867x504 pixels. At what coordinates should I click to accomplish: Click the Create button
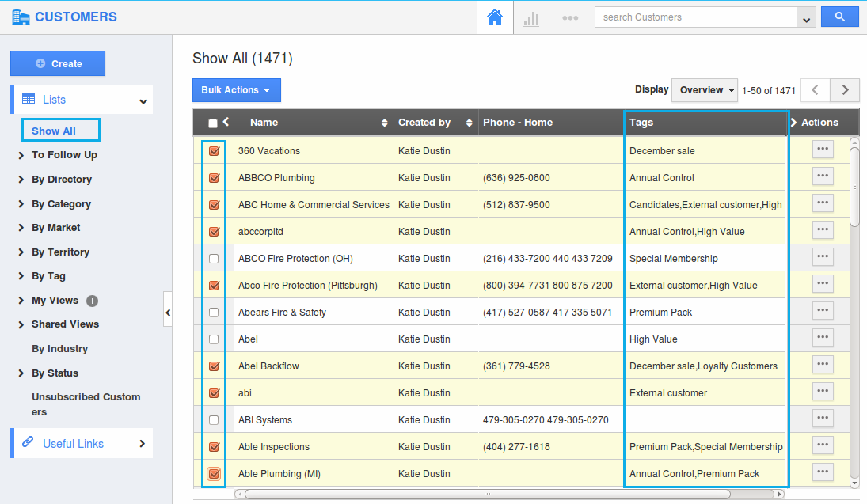click(x=58, y=64)
